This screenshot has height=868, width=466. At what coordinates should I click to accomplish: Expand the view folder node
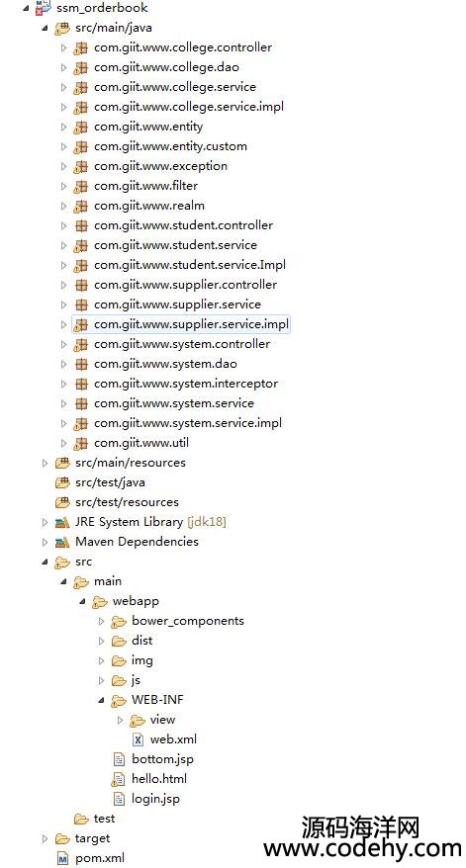tap(121, 720)
